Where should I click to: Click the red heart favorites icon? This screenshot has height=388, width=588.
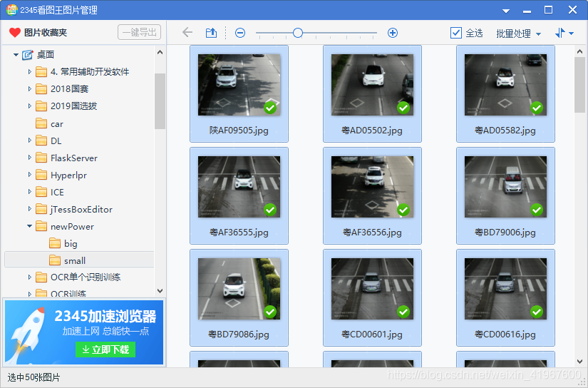tap(15, 33)
